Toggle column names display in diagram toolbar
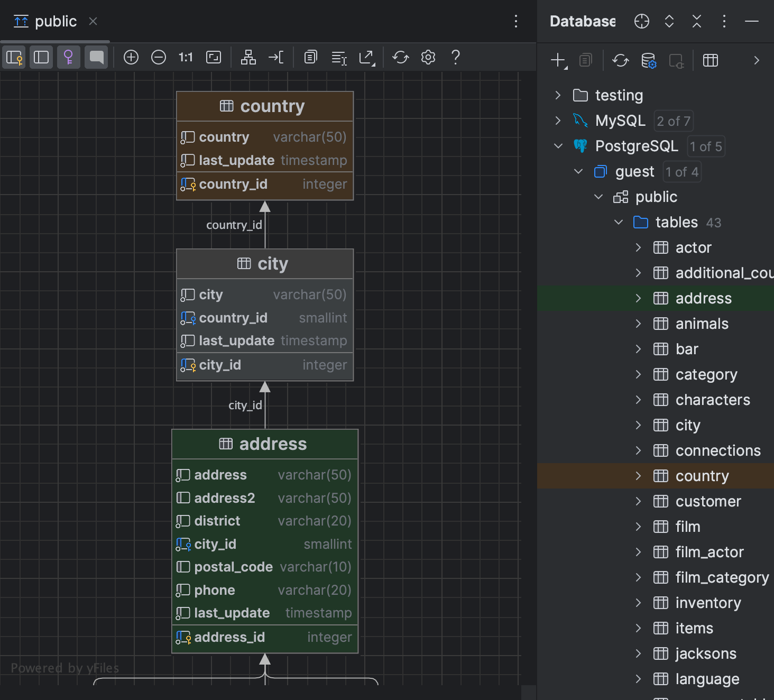Image resolution: width=774 pixels, height=700 pixels. (x=41, y=57)
